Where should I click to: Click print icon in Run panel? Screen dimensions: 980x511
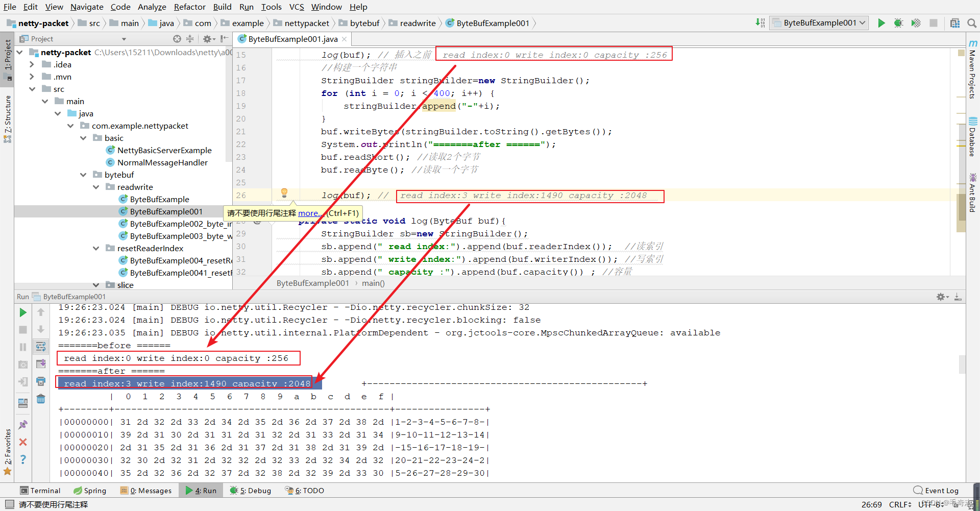pos(41,381)
